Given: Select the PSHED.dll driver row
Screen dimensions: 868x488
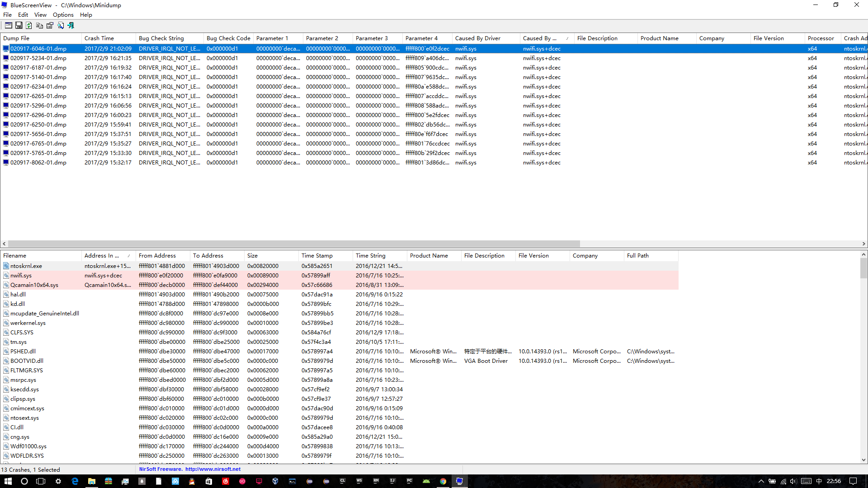Looking at the screenshot, I should point(339,352).
